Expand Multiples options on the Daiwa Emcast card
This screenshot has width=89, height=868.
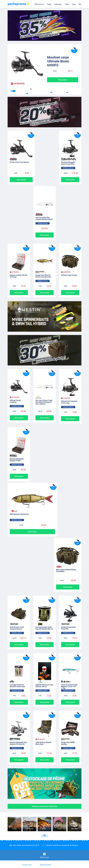[x=68, y=168]
